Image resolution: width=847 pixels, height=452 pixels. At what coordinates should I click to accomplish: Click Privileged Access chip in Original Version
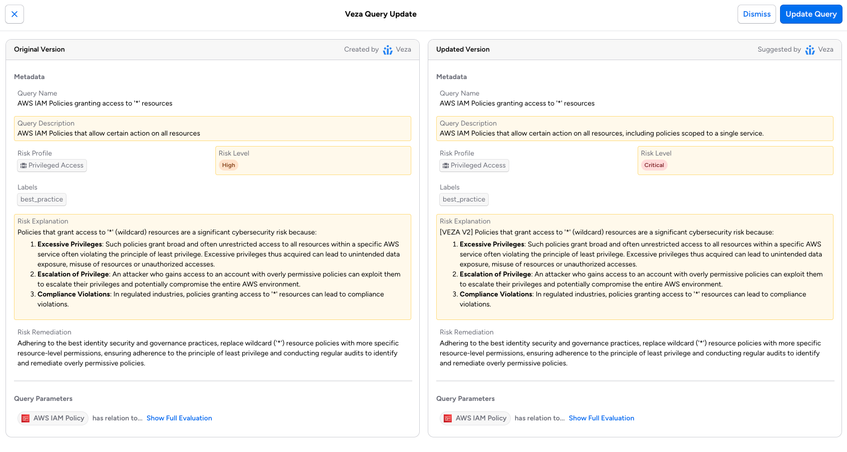point(52,165)
